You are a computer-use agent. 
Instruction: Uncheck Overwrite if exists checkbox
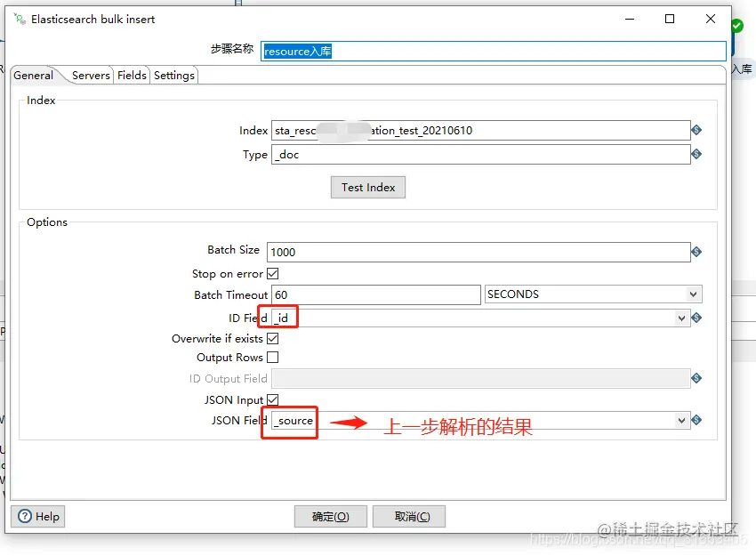point(273,339)
